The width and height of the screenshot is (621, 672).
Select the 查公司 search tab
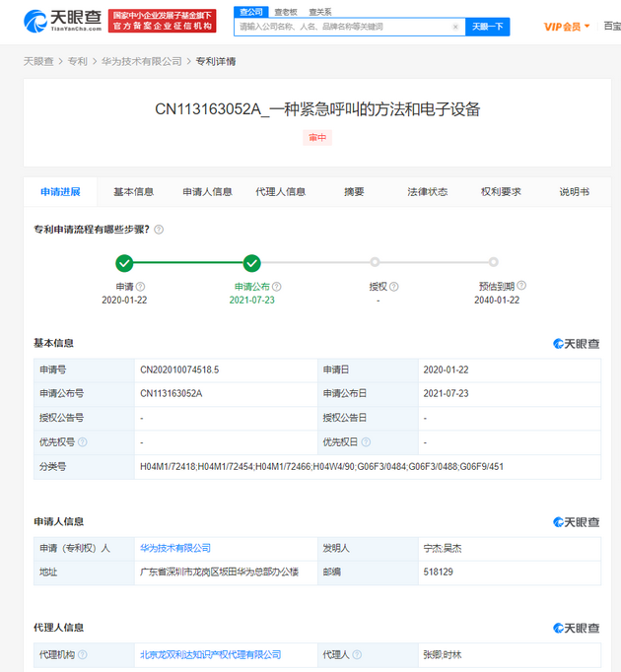click(x=251, y=12)
